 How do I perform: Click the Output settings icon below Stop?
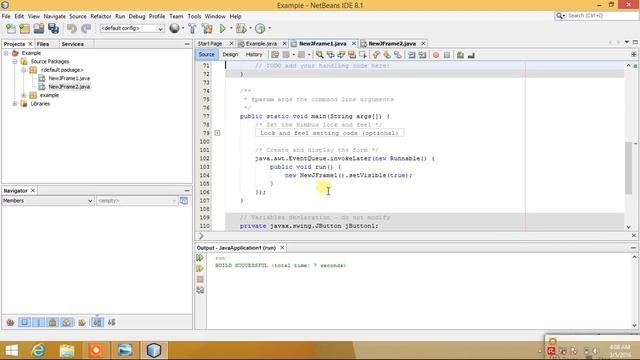tap(200, 290)
